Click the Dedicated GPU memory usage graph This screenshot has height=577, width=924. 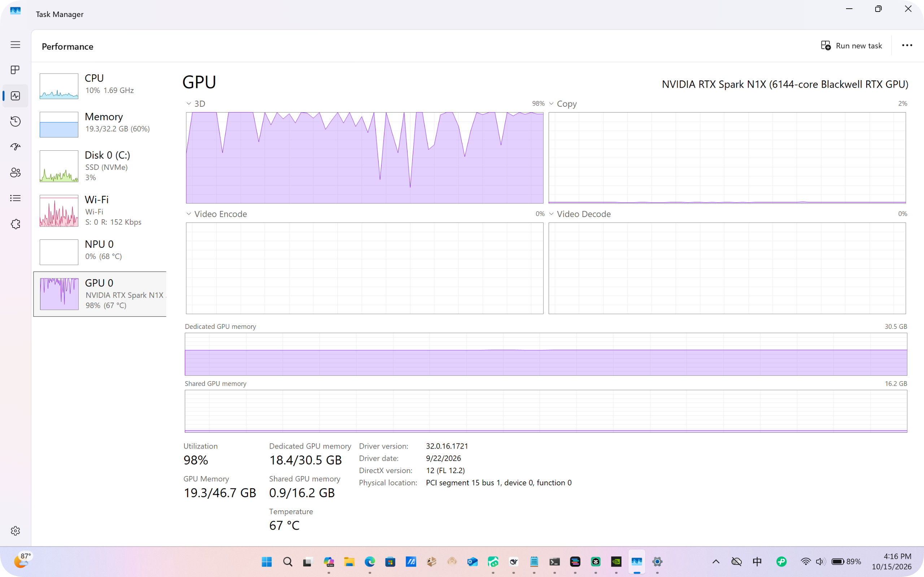click(546, 354)
